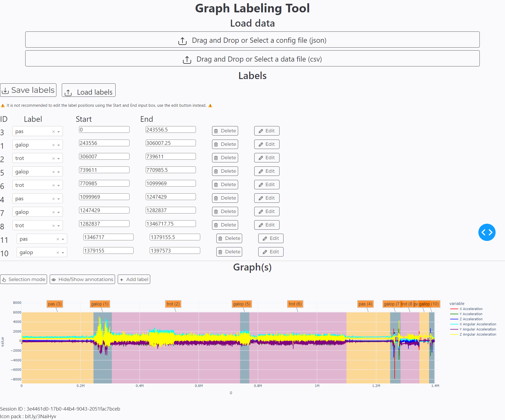Screen dimensions: 505x420
Task: Click the galop (5) annotation marker on graph
Action: tap(242, 304)
